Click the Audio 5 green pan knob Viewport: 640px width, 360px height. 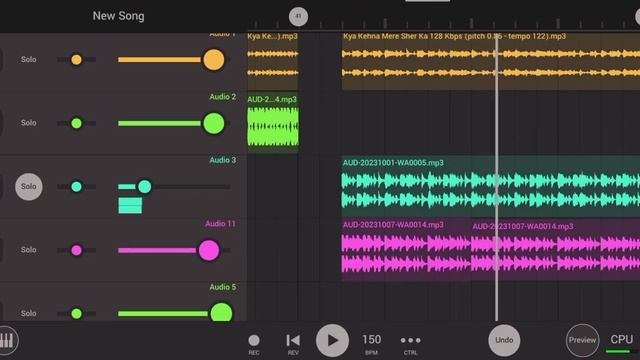pos(76,313)
